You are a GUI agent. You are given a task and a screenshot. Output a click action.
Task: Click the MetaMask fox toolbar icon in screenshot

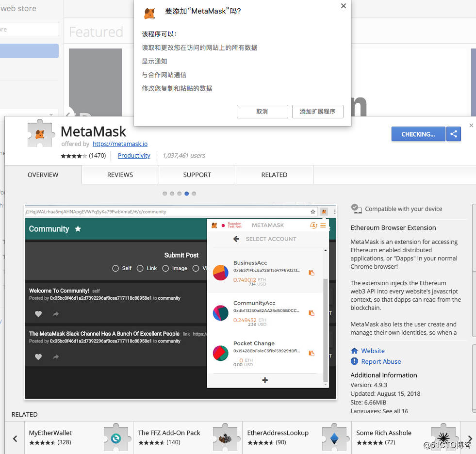pyautogui.click(x=324, y=211)
